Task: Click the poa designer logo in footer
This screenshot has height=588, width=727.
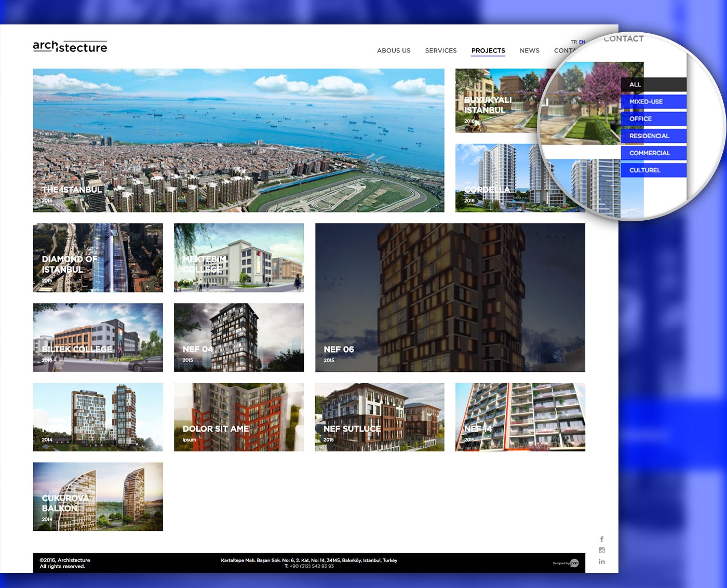Action: (574, 563)
